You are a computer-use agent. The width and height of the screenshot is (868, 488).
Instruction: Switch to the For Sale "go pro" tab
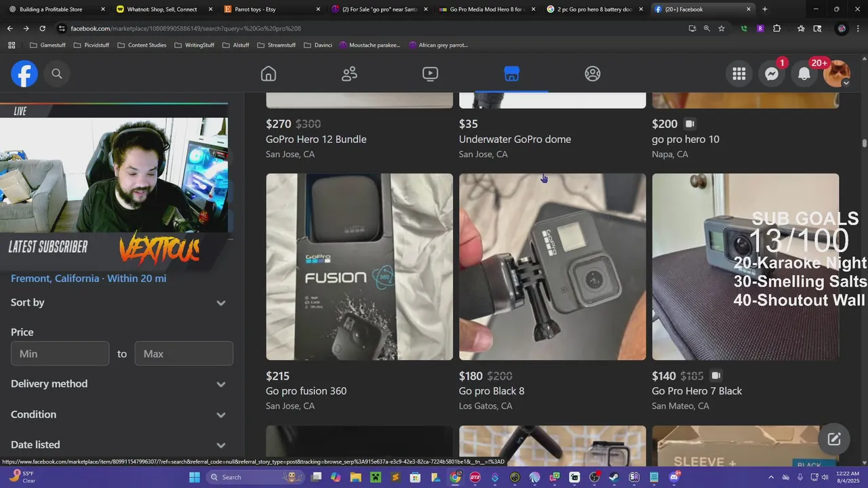coord(378,9)
